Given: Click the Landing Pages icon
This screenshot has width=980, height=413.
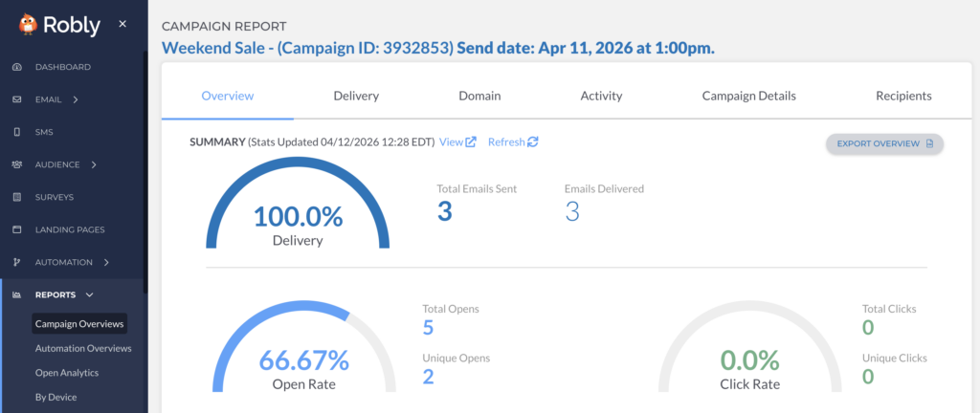Looking at the screenshot, I should tap(17, 229).
